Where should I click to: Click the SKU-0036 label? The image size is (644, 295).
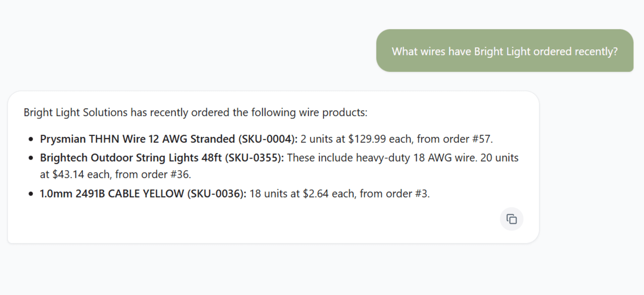[216, 193]
